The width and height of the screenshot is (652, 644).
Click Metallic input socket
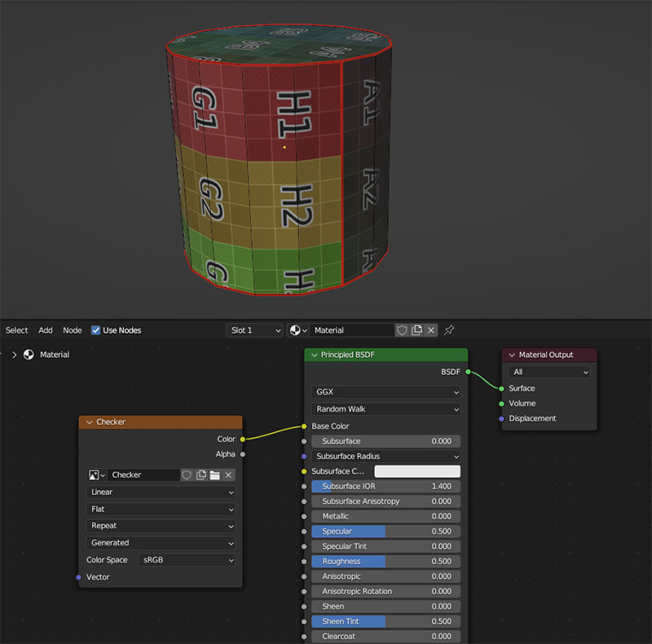click(x=304, y=516)
